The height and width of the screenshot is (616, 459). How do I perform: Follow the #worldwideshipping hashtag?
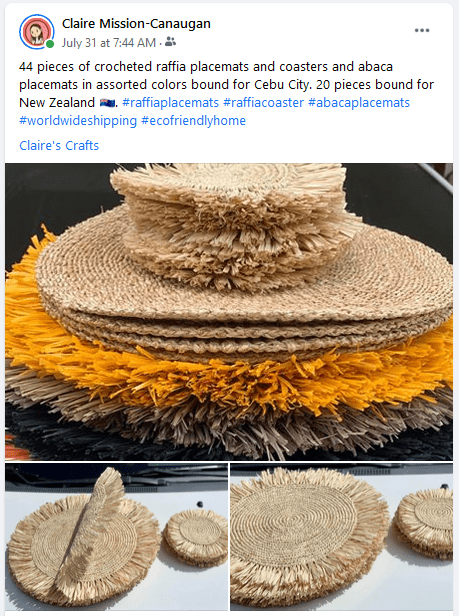click(x=78, y=121)
